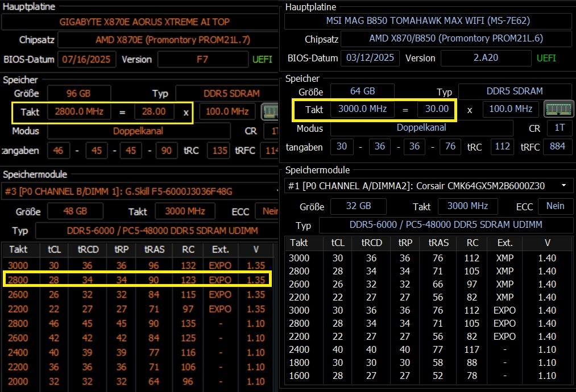
Task: Select the 64 GB memory size value
Action: (363, 91)
